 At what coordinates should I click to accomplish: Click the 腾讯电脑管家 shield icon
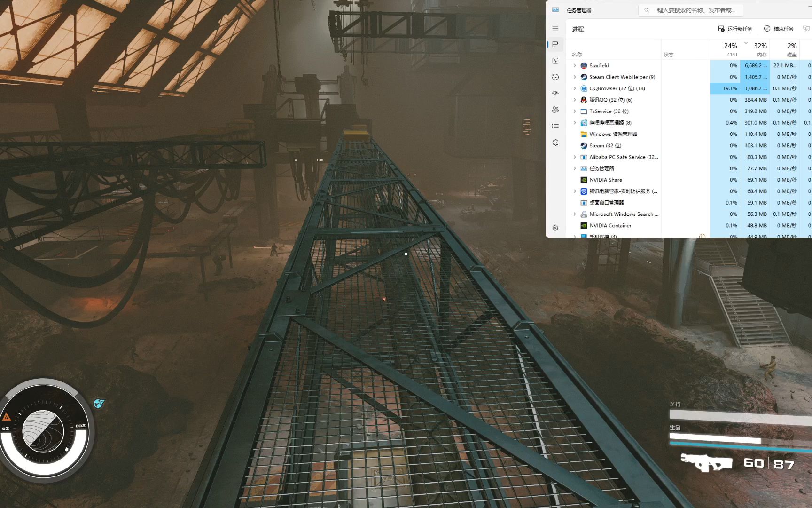point(584,191)
